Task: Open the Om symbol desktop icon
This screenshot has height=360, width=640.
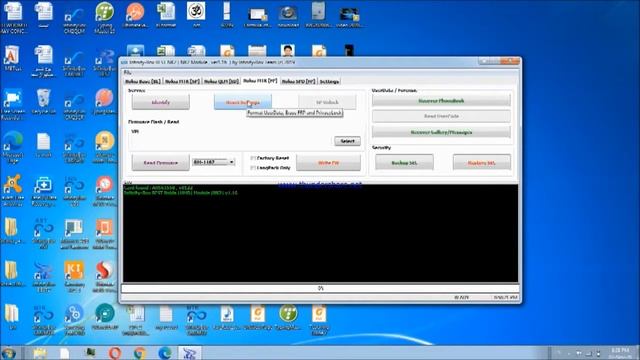Action: pyautogui.click(x=196, y=14)
